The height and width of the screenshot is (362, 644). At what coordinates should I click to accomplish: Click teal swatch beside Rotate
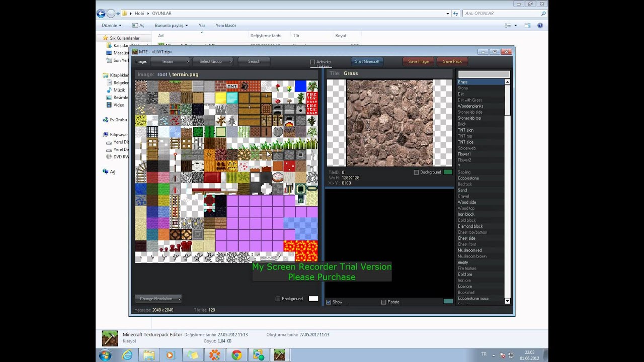pos(448,302)
